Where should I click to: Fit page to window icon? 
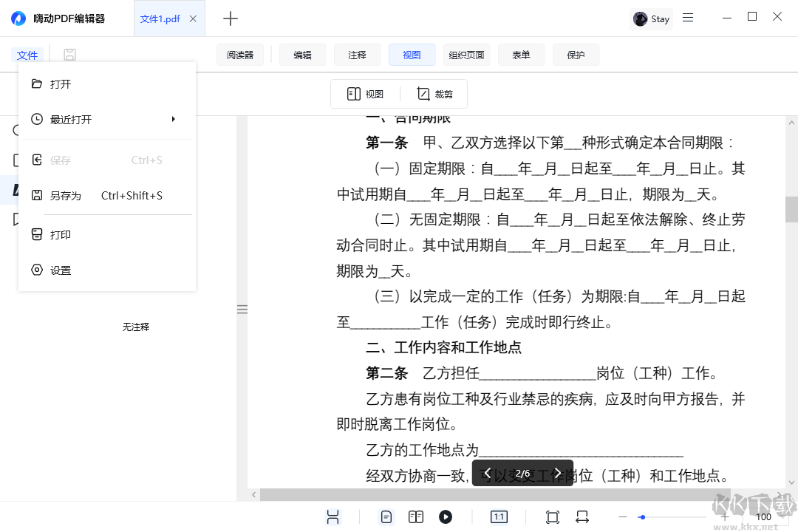[552, 517]
